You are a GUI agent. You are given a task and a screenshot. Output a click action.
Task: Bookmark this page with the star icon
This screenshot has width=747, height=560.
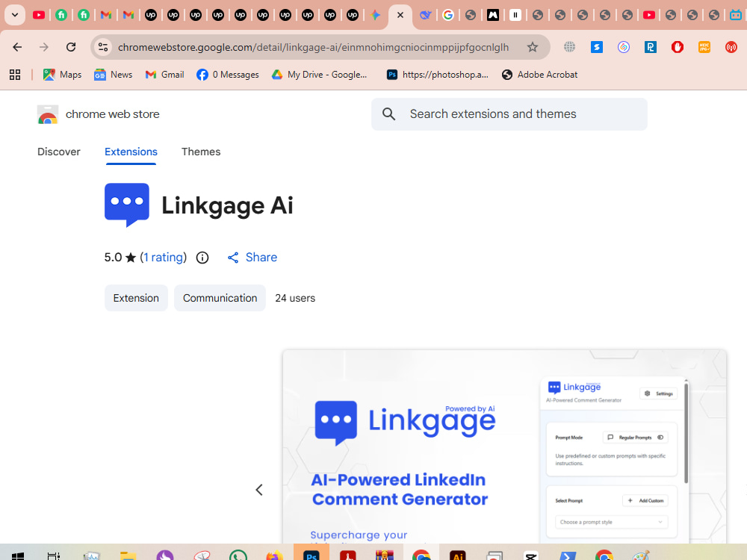[532, 47]
